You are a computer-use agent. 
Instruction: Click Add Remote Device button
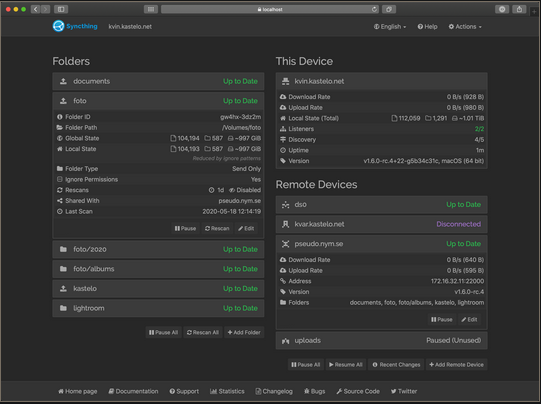click(456, 365)
